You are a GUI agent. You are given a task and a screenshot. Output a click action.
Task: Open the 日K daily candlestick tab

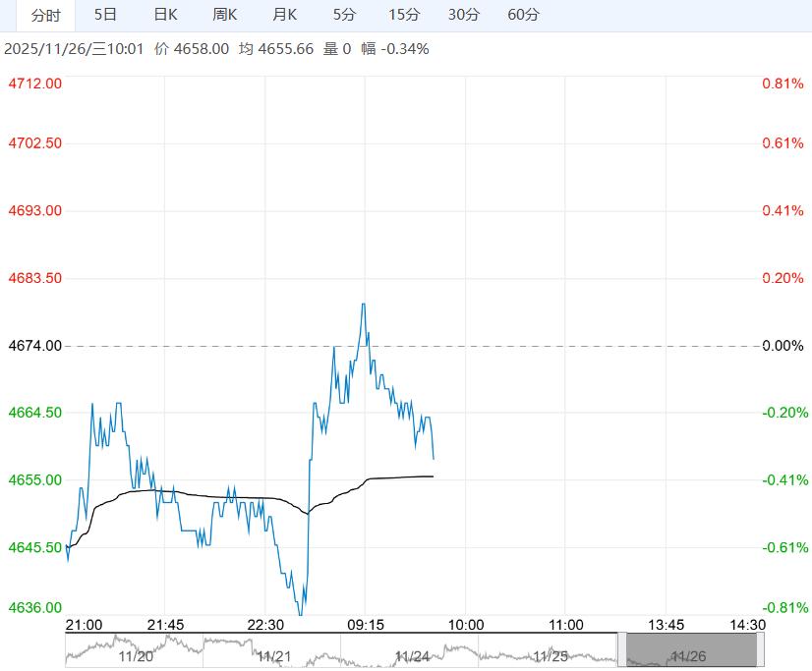[165, 15]
